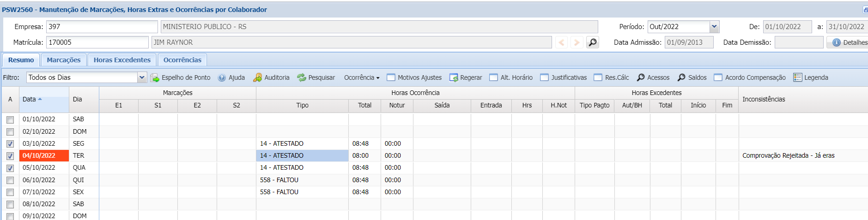Click the A column header

(x=10, y=99)
